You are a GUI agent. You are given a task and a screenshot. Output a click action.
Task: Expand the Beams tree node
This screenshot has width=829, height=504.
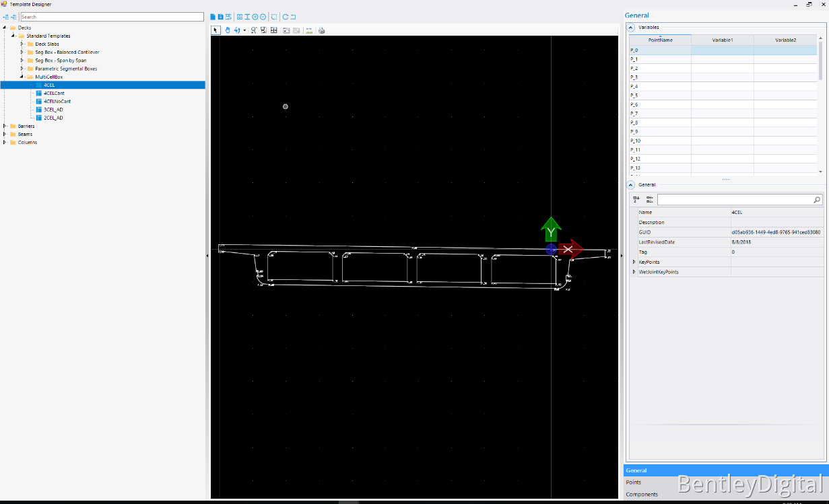pos(5,134)
